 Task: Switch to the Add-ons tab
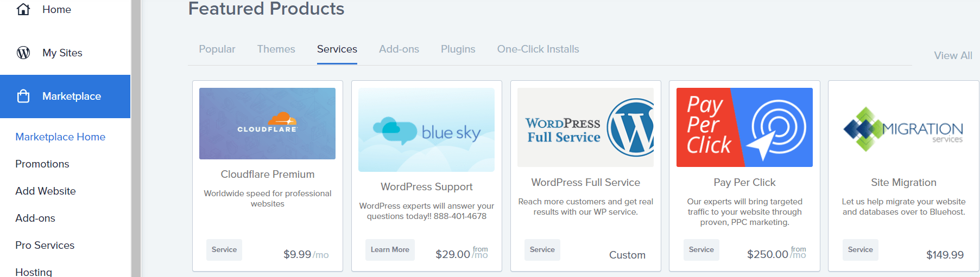399,49
